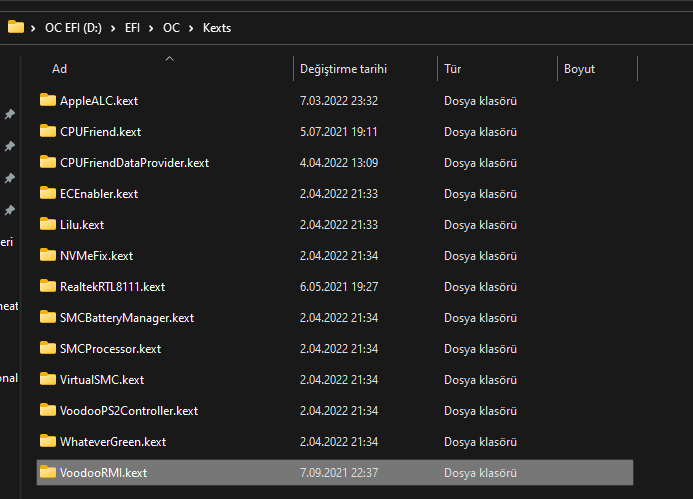The image size is (693, 499).
Task: Select the ECEnabler.kext folder name
Action: point(99,193)
